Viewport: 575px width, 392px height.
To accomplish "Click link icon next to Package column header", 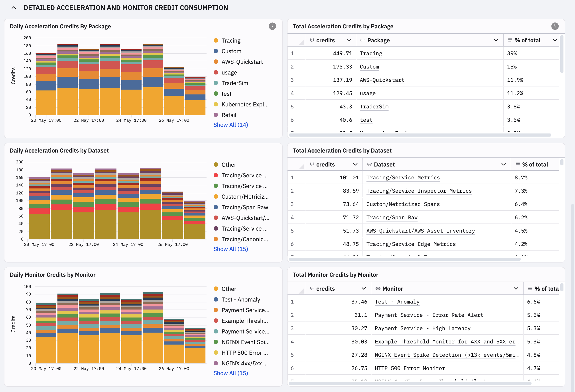I will (363, 40).
